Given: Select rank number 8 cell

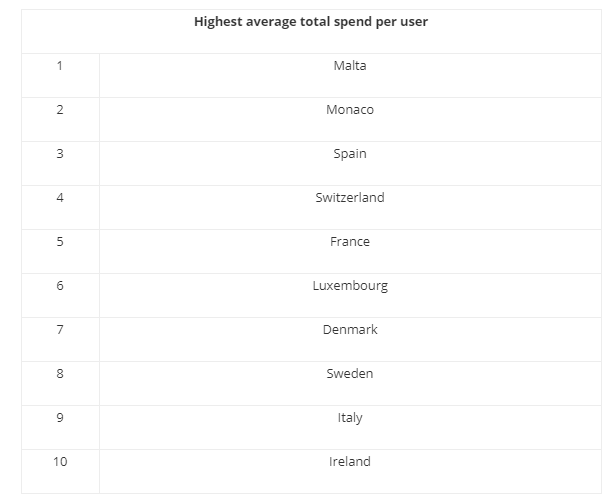Looking at the screenshot, I should [60, 374].
